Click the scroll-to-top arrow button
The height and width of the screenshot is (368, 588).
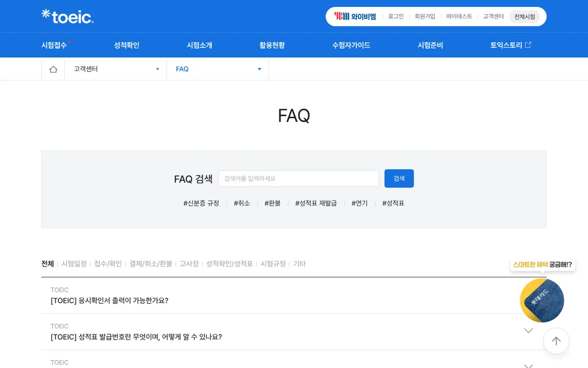pos(556,341)
